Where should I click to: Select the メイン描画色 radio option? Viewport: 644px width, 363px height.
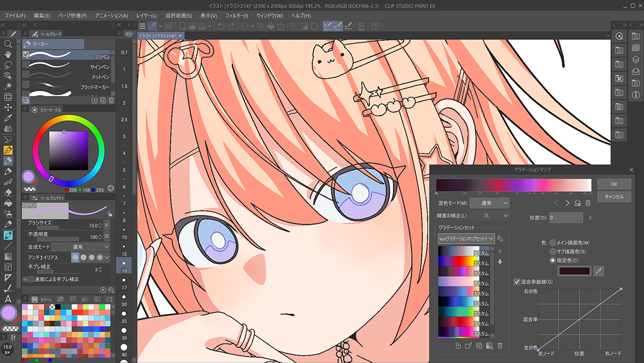point(553,243)
